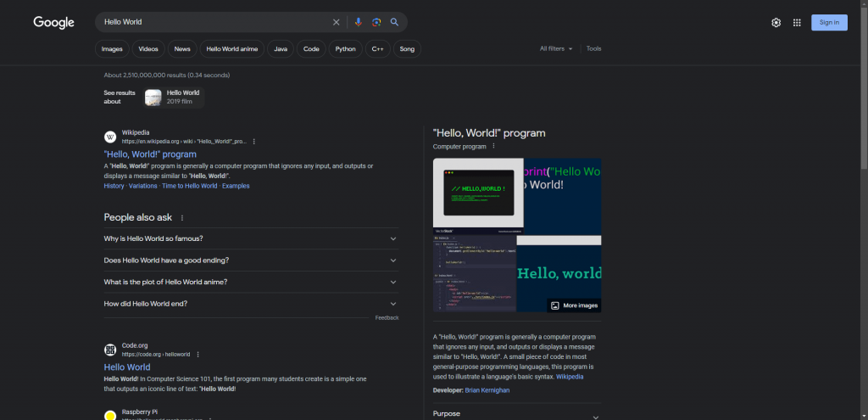The height and width of the screenshot is (420, 868).
Task: Expand 'Does Hello World have a good ending?'
Action: click(x=251, y=260)
